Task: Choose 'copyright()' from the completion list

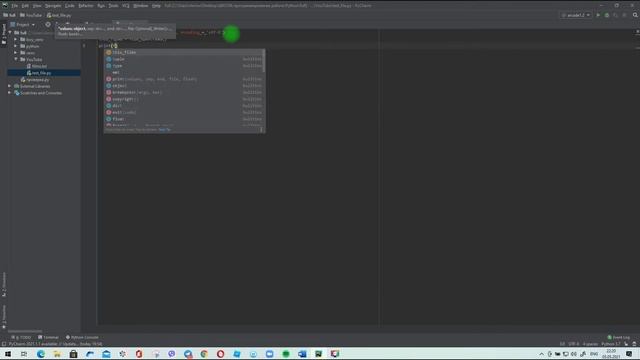Action: pos(184,99)
